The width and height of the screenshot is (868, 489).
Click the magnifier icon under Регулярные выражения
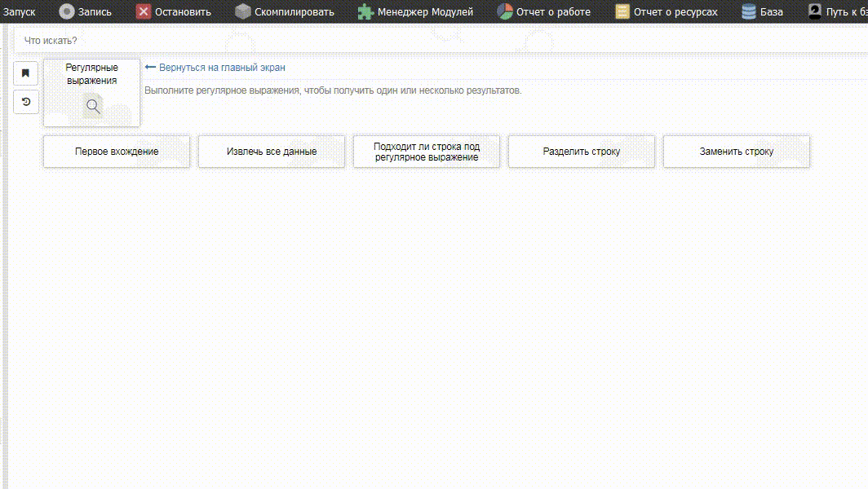coord(93,106)
